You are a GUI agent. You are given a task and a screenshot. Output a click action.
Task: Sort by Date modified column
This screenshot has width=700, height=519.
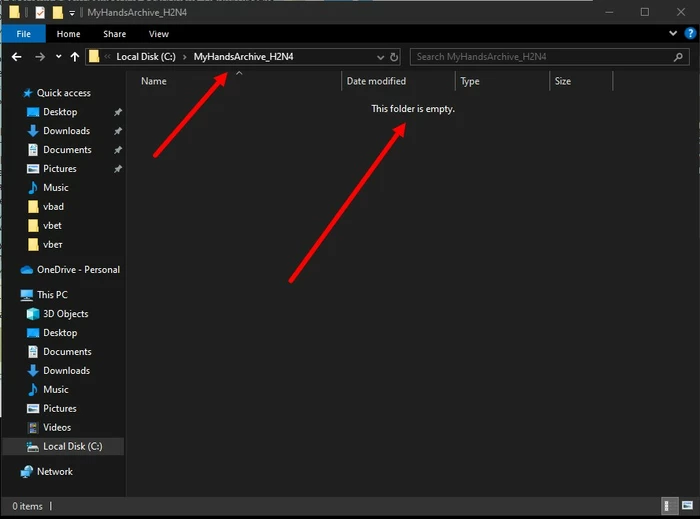coord(376,81)
